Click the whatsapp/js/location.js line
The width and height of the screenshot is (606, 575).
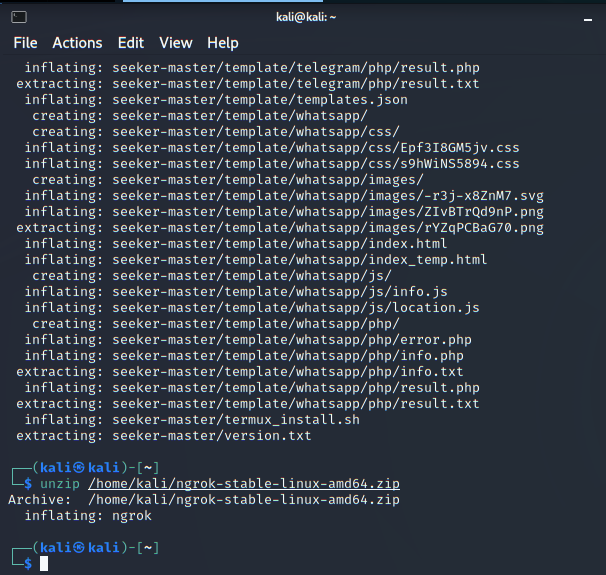252,308
